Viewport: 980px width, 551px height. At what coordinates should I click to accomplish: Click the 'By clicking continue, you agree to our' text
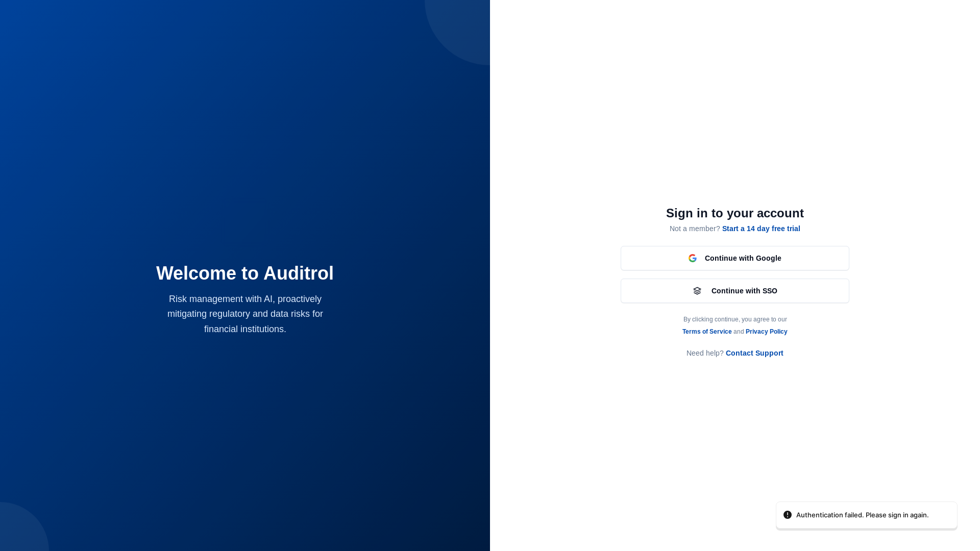tap(735, 319)
